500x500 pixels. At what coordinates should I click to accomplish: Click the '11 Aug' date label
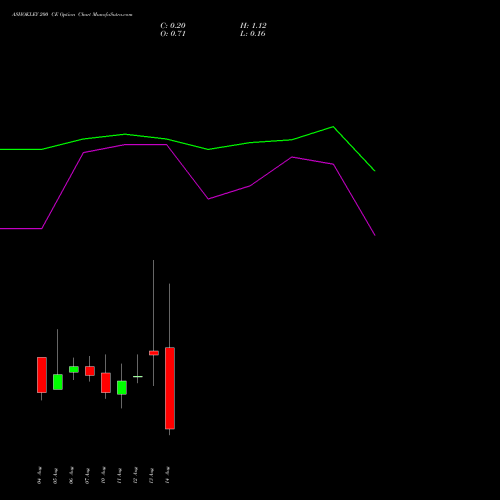pyautogui.click(x=119, y=475)
